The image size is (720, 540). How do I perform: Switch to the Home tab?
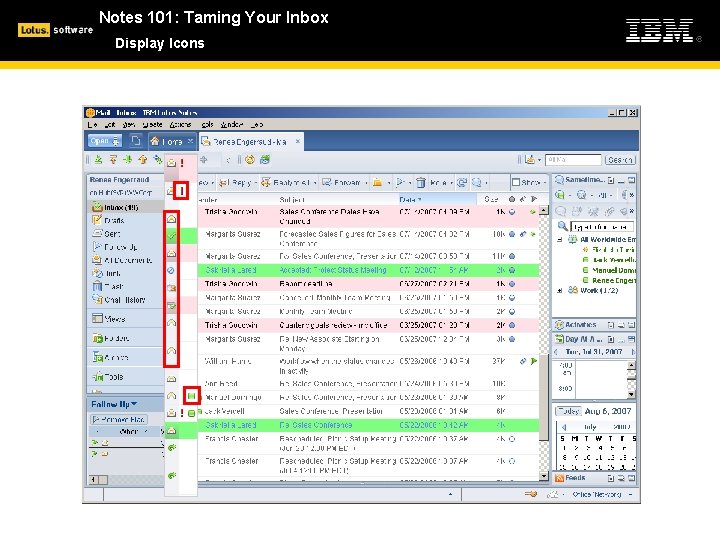tap(171, 141)
